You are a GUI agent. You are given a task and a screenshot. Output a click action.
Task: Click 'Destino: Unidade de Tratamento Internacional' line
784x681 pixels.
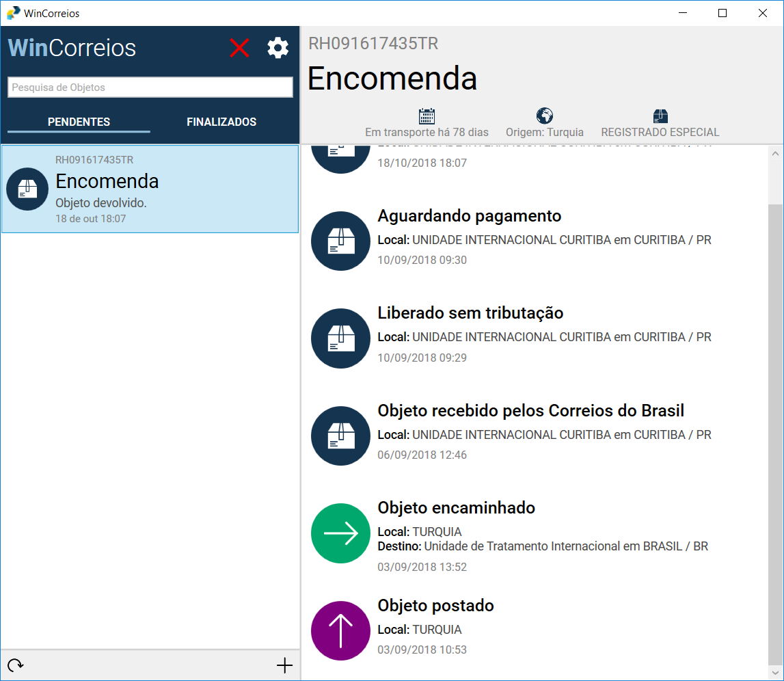pos(543,546)
